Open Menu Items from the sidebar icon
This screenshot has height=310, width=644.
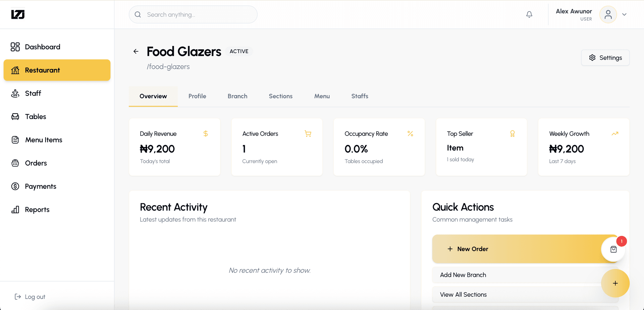click(x=15, y=140)
